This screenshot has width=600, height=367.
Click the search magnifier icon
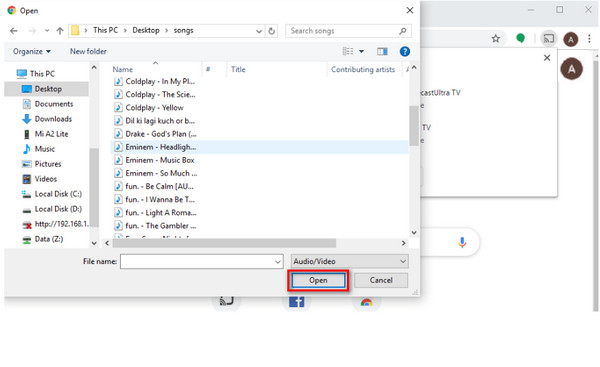(x=403, y=31)
